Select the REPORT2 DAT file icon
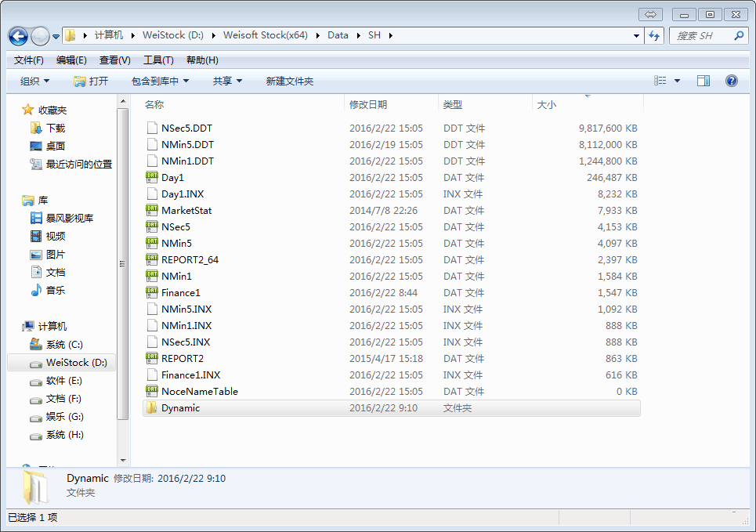Screen dimensions: 756x532 152,358
